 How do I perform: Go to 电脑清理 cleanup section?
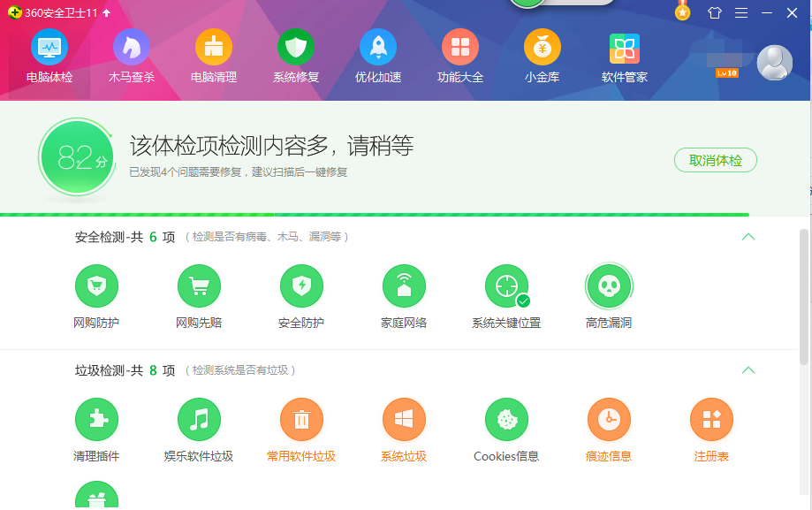pyautogui.click(x=214, y=57)
